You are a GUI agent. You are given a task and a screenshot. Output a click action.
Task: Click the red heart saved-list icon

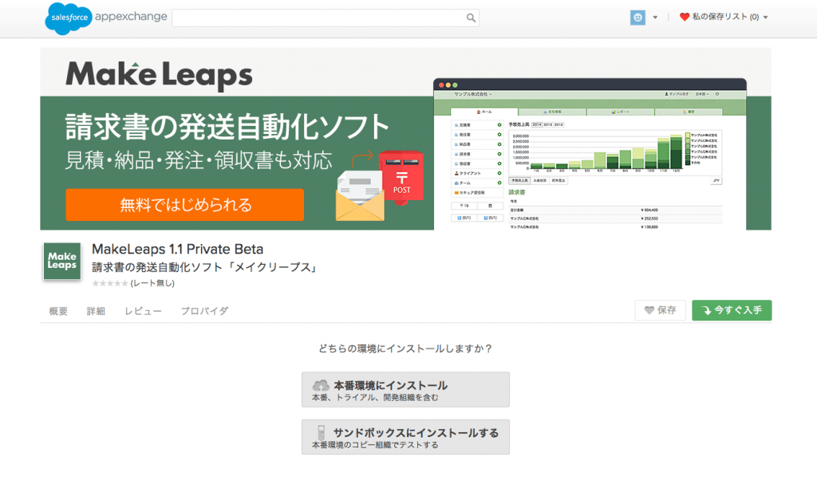click(685, 17)
